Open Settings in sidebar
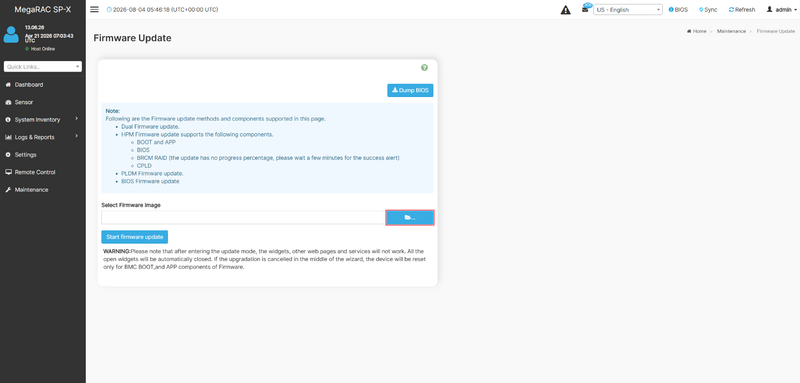 point(26,155)
